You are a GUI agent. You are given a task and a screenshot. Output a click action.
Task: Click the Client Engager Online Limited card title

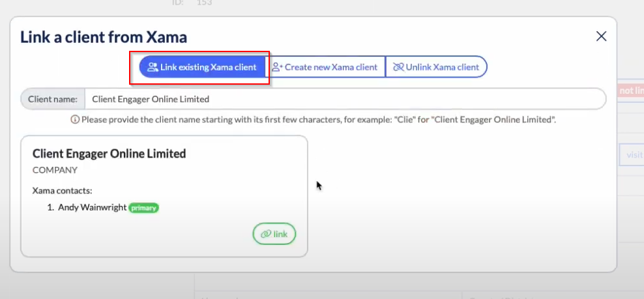tap(110, 154)
